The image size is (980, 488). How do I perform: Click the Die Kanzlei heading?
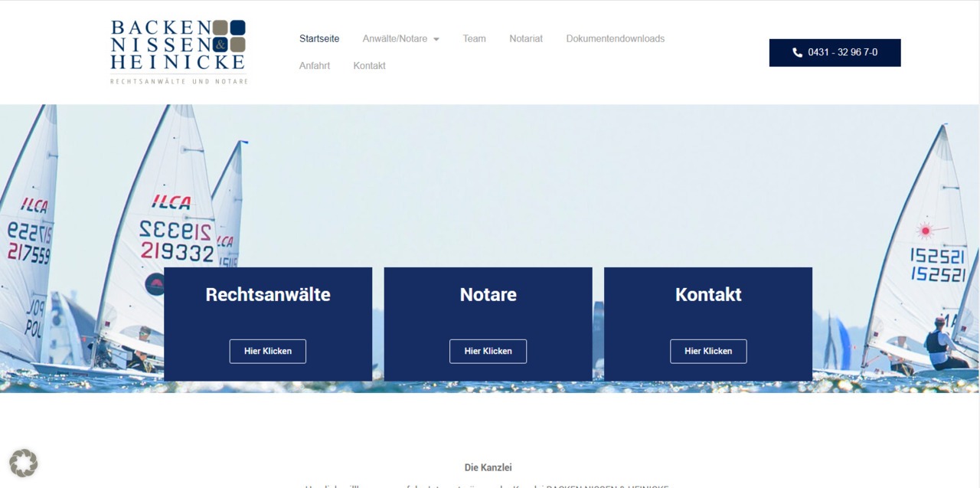488,467
